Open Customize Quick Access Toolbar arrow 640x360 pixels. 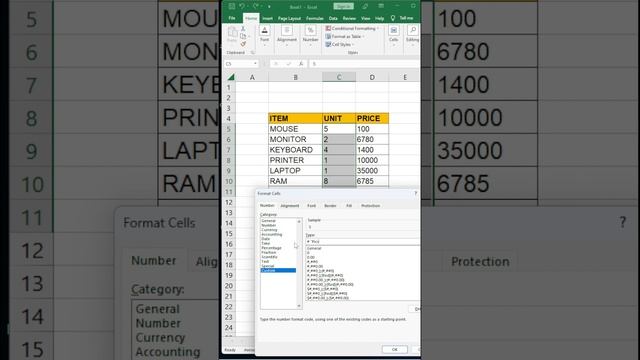(269, 7)
